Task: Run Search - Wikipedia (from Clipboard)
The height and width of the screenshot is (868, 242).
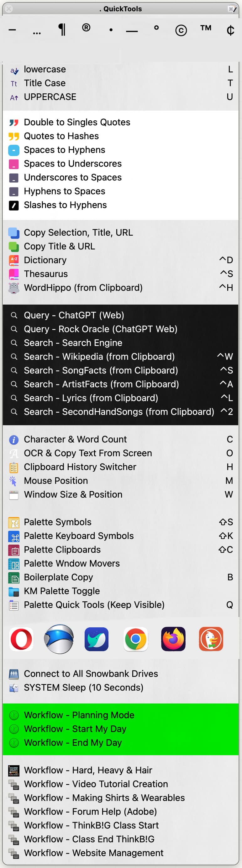Action: 99,357
